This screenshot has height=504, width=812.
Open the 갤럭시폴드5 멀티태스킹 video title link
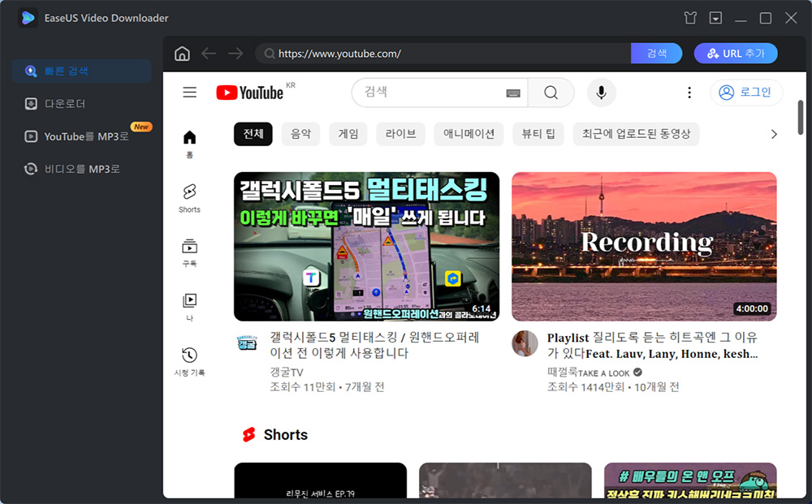coord(374,345)
